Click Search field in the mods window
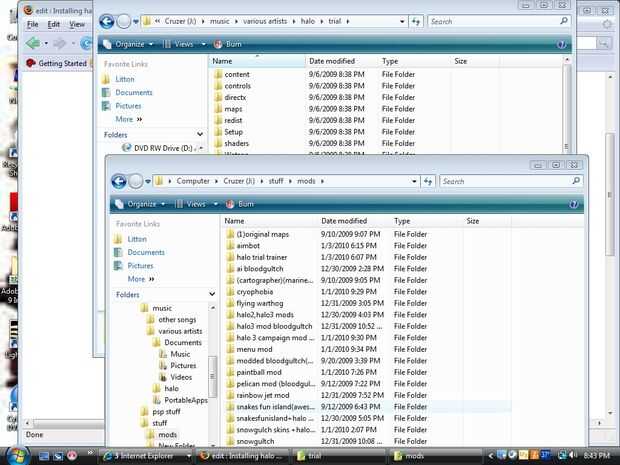 point(511,181)
